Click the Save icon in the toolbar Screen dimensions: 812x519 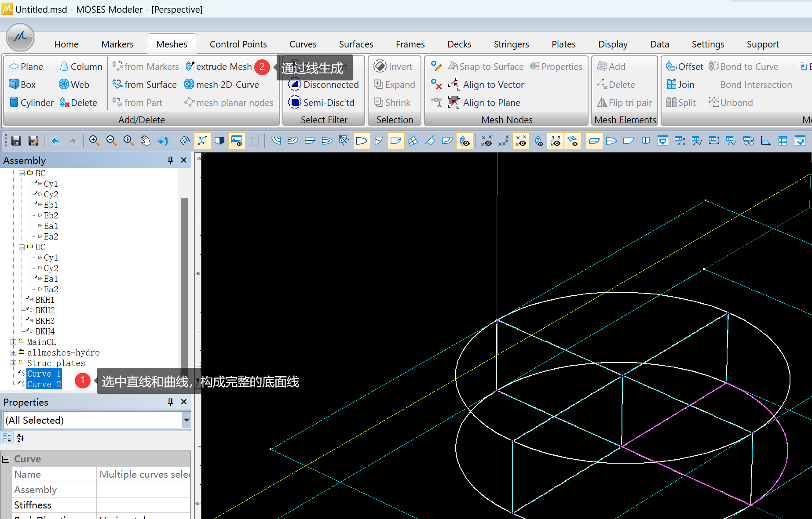coord(16,141)
